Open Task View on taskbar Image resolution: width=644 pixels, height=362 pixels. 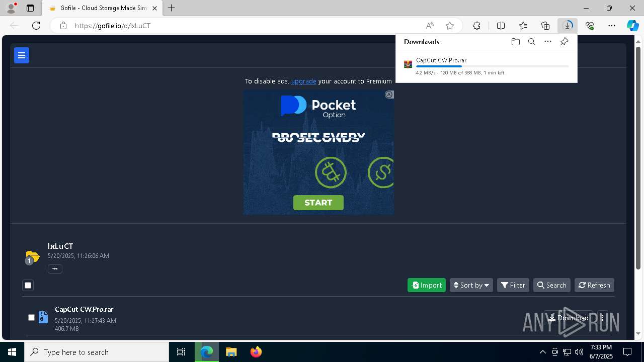(x=181, y=352)
